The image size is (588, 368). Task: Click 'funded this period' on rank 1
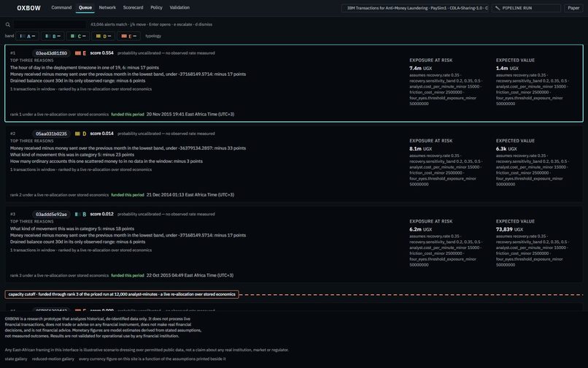click(128, 114)
